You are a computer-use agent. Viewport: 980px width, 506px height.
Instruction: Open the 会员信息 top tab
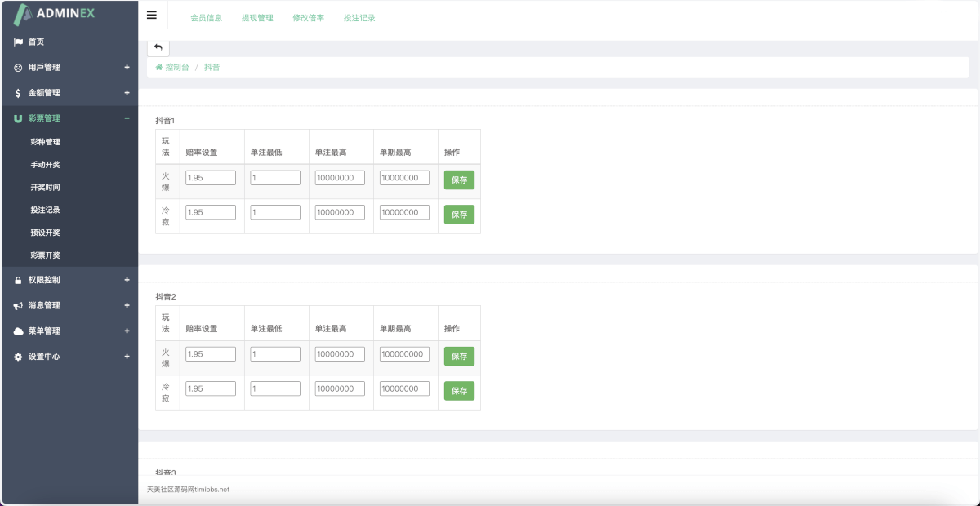206,18
